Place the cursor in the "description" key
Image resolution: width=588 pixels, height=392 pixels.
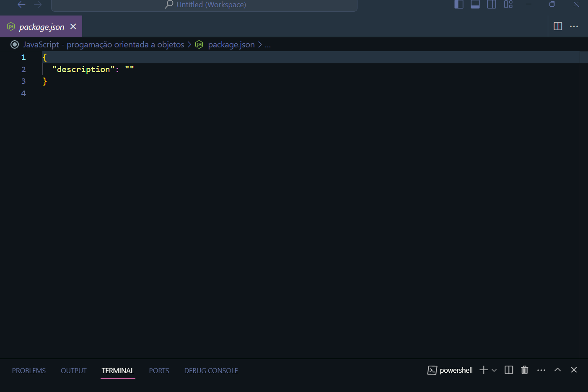[x=83, y=70]
